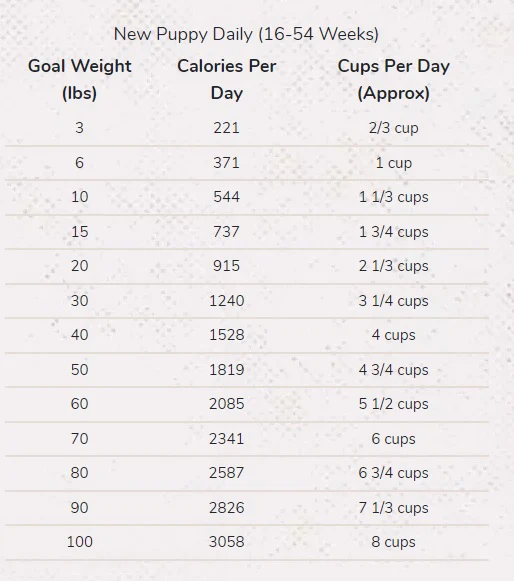Select the 3058 calories value
514x581 pixels.
[227, 542]
